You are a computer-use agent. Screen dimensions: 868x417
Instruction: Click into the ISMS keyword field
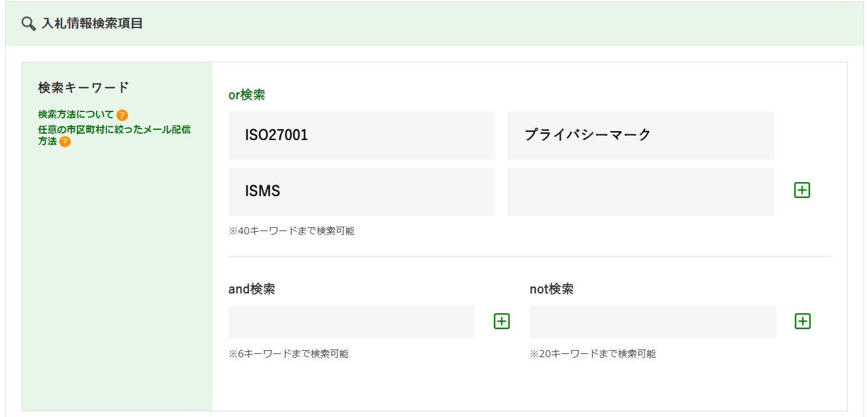pyautogui.click(x=361, y=192)
